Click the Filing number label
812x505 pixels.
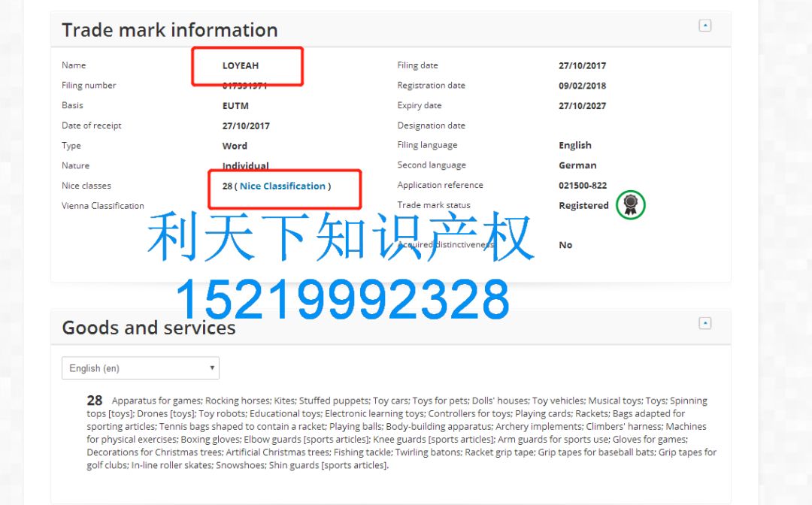(x=89, y=86)
